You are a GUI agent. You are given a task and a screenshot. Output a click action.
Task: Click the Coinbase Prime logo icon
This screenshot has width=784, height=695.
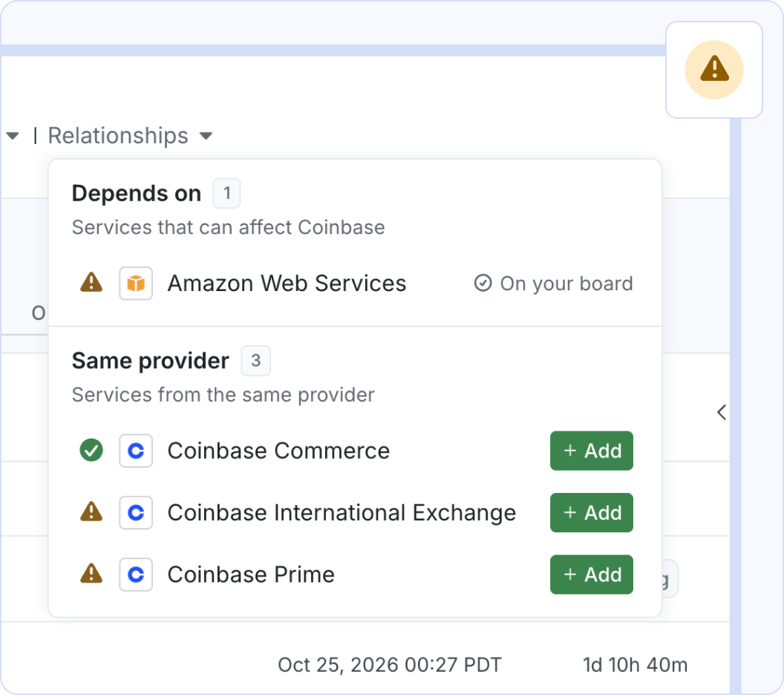(x=136, y=575)
